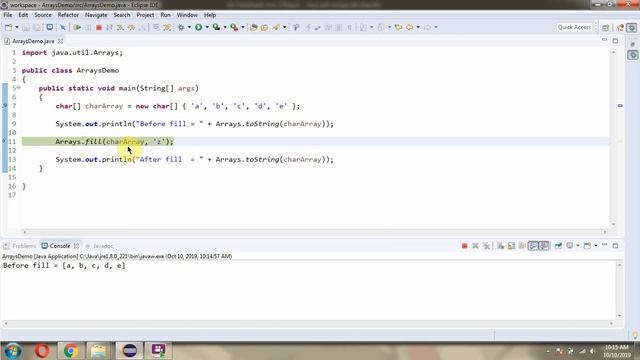
Task: Open the File Explorer taskbar icon
Action: point(98,351)
